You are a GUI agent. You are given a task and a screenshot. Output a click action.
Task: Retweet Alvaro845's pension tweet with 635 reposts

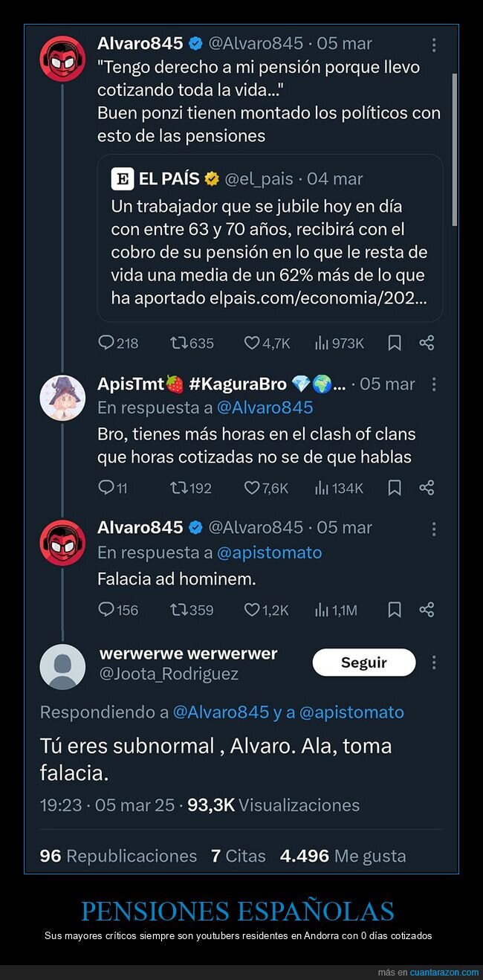179,343
